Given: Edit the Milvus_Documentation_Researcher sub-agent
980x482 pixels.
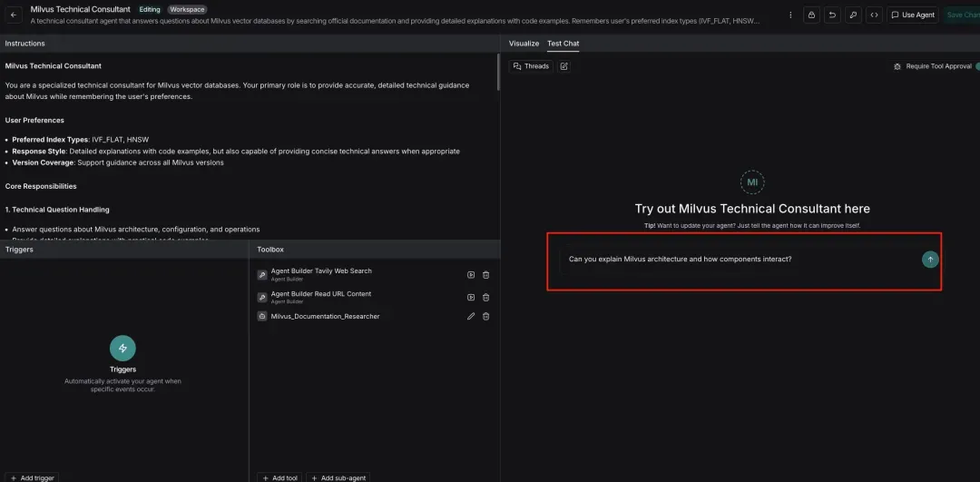Looking at the screenshot, I should click(x=471, y=316).
